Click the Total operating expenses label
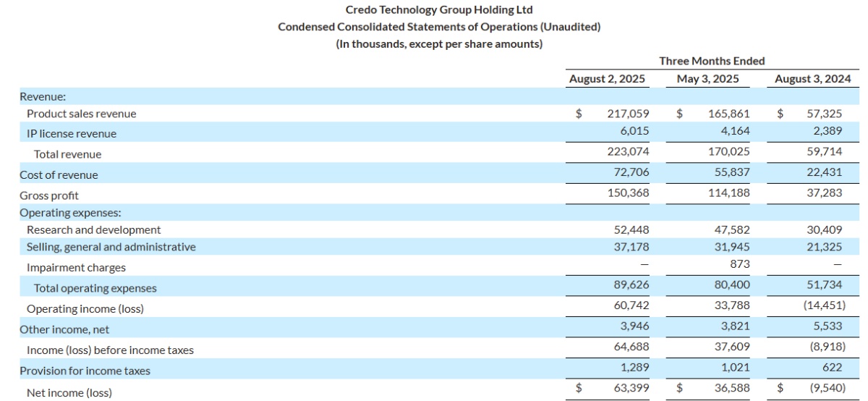Viewport: 868px width, 401px height. pyautogui.click(x=95, y=288)
